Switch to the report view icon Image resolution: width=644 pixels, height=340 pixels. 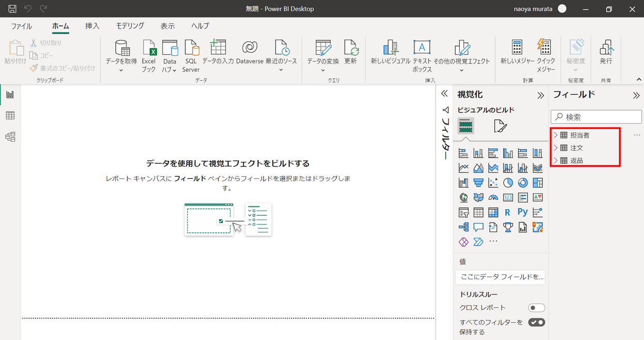10,95
